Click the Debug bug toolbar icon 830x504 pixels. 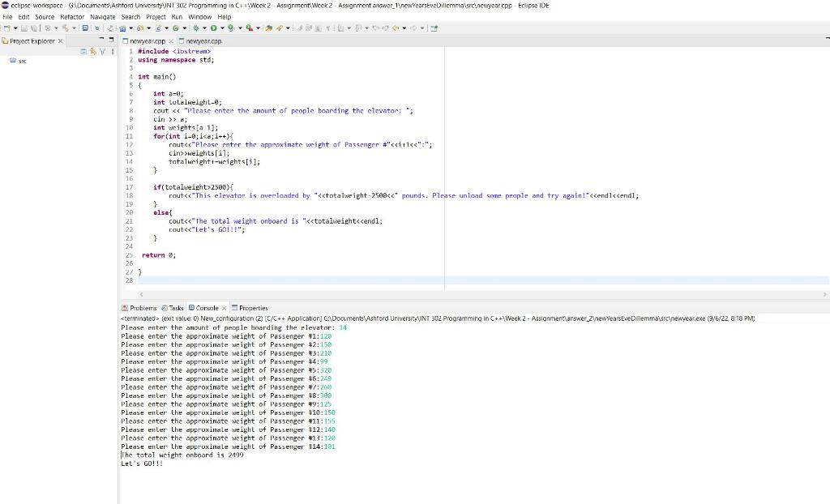pyautogui.click(x=196, y=28)
